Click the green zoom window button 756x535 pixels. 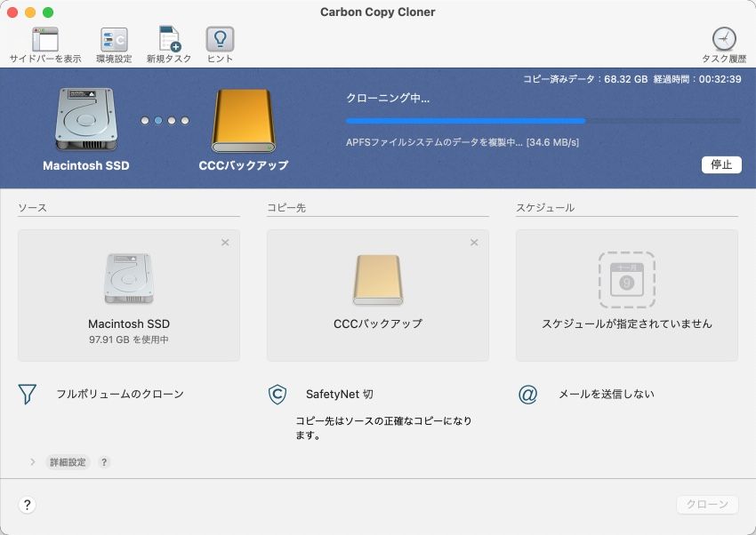point(48,12)
